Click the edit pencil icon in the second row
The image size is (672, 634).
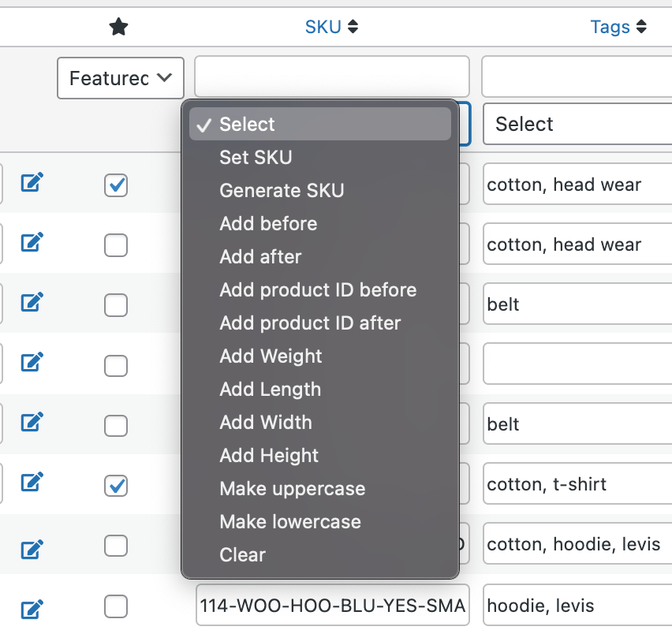click(x=30, y=243)
